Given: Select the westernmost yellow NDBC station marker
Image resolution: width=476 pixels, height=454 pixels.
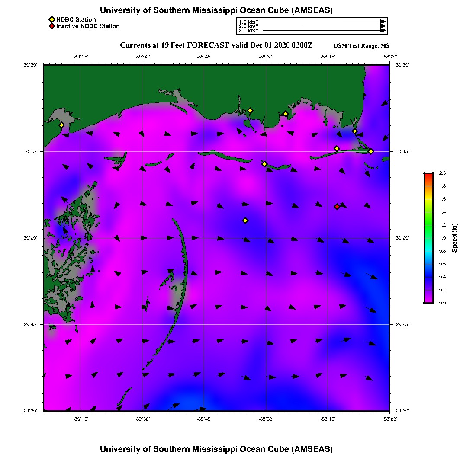Looking at the screenshot, I should click(62, 125).
